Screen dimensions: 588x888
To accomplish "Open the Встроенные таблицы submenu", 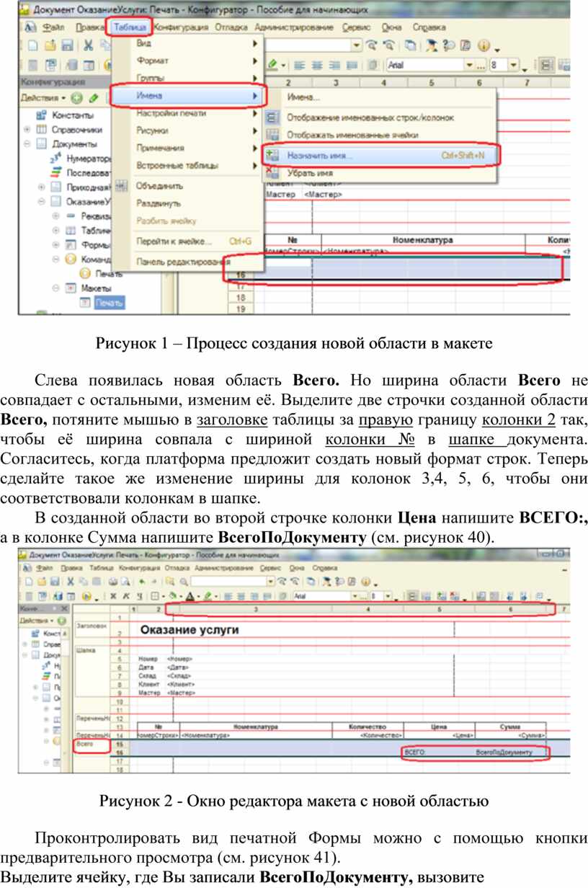I will click(x=187, y=165).
